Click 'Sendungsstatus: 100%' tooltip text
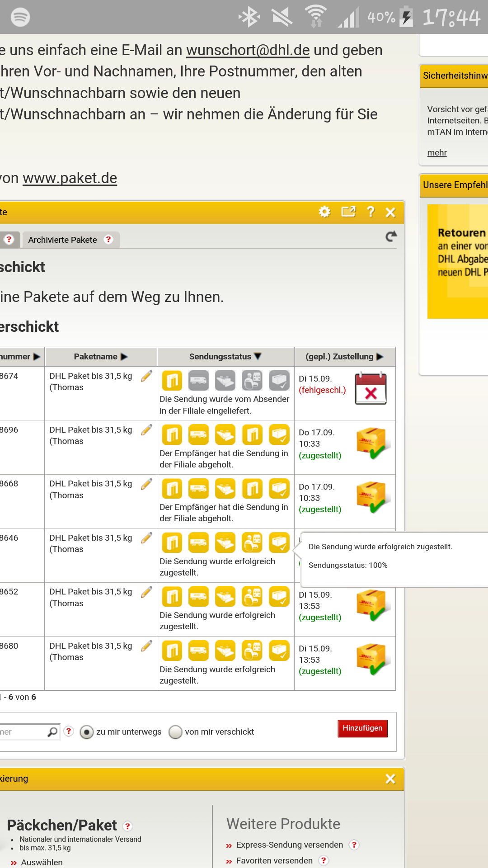This screenshot has width=488, height=868. tap(348, 565)
